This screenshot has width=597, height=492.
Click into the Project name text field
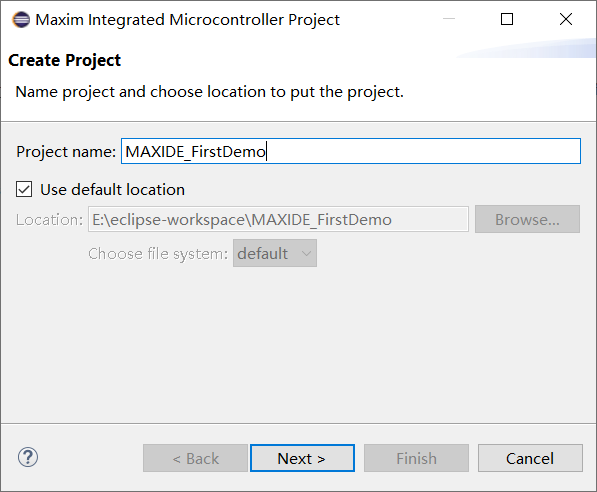(351, 151)
